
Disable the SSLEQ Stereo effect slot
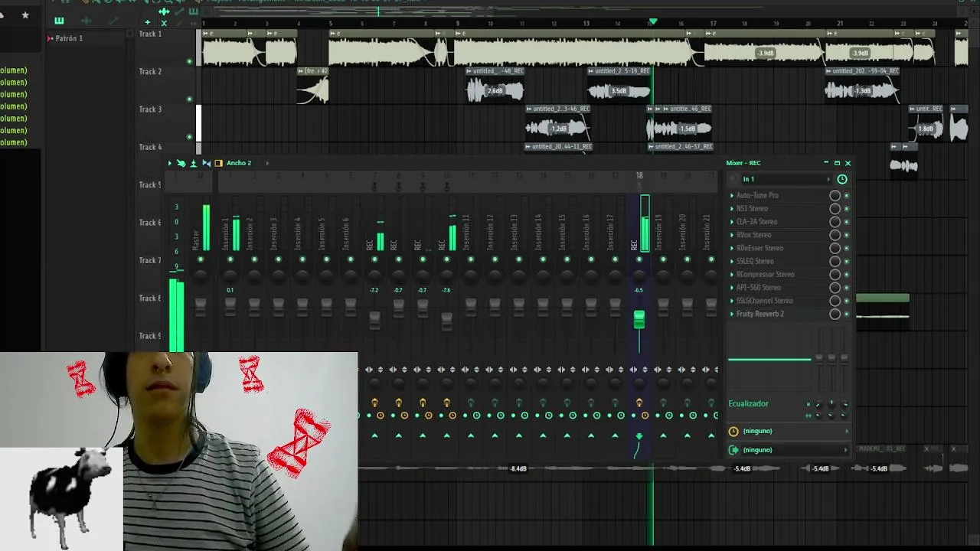click(x=846, y=261)
